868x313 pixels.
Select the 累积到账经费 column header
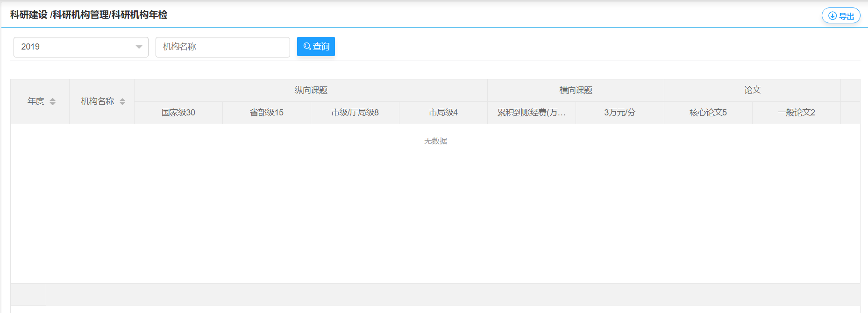point(531,113)
